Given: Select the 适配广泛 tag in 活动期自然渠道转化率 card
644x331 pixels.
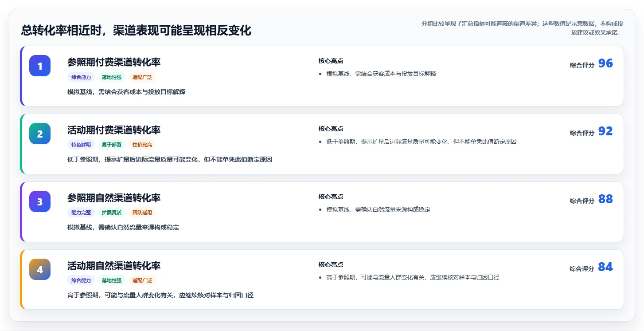Looking at the screenshot, I should [x=142, y=280].
